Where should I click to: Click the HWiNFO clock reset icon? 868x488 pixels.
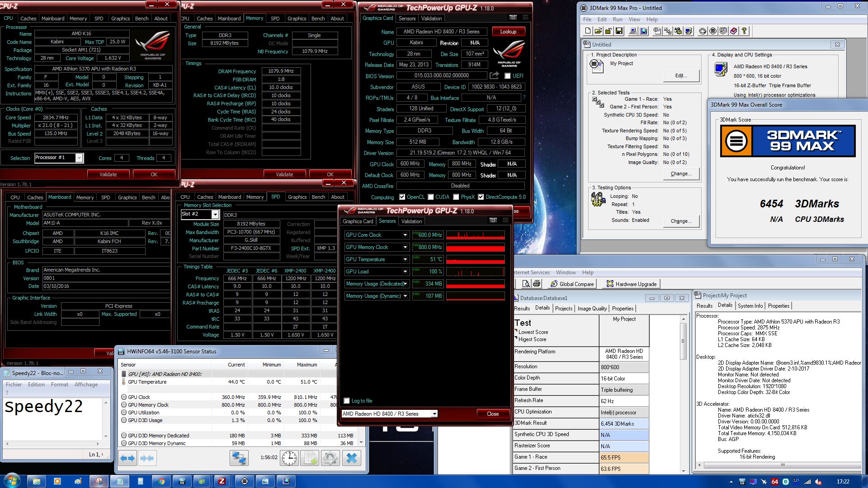tap(289, 458)
